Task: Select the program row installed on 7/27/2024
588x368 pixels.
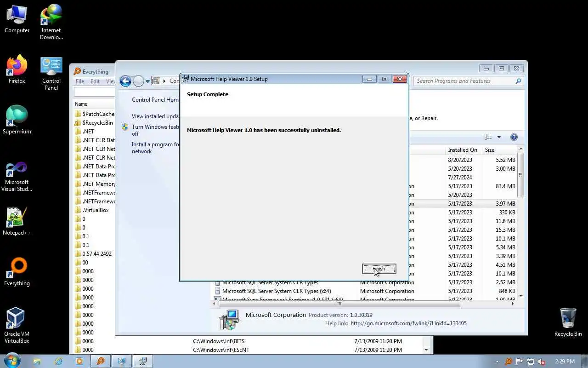Action: click(463, 178)
